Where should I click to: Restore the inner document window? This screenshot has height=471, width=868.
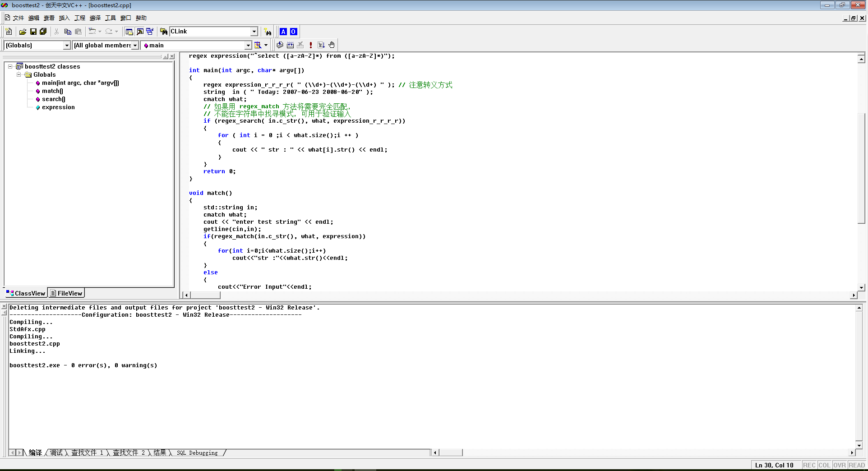[x=854, y=18]
